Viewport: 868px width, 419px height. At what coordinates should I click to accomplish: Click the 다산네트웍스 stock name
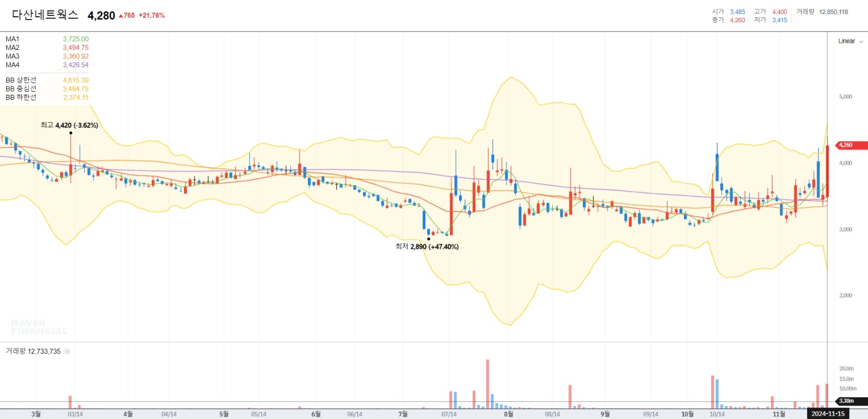coord(45,15)
